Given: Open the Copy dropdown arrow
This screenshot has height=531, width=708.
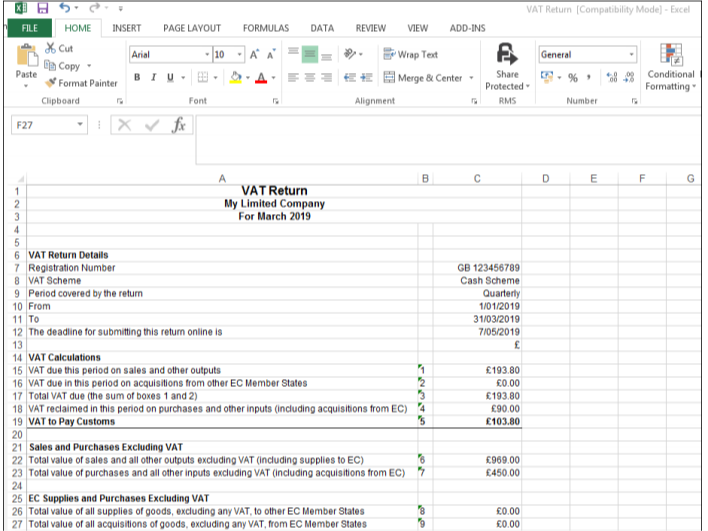Looking at the screenshot, I should (89, 66).
